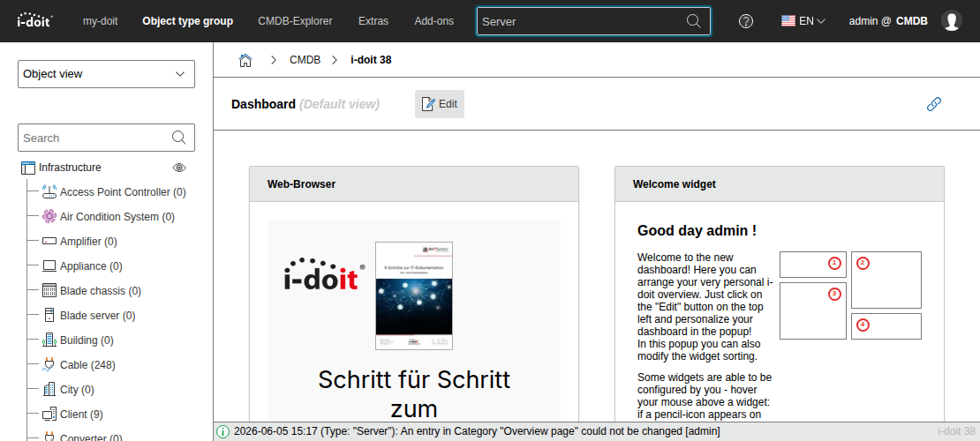Screen dimensions: 980x441
Task: Click the Welcome widget header
Action: point(780,184)
